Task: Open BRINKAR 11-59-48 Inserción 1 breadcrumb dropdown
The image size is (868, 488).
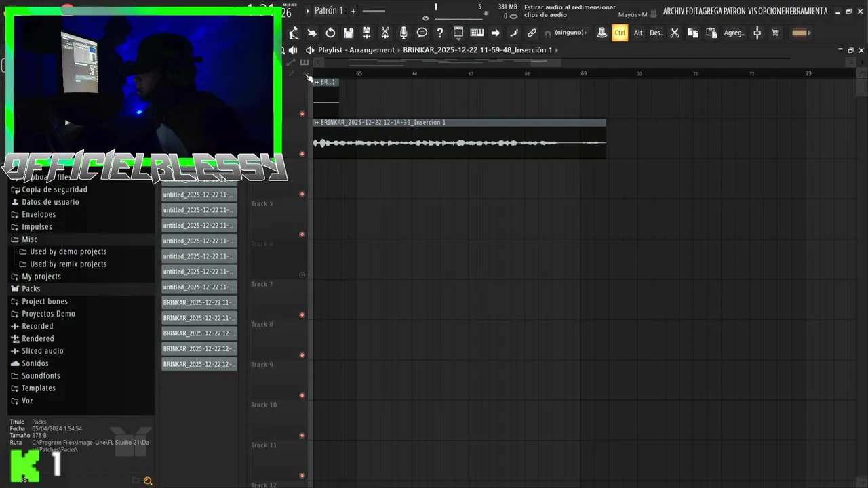Action: click(x=477, y=50)
